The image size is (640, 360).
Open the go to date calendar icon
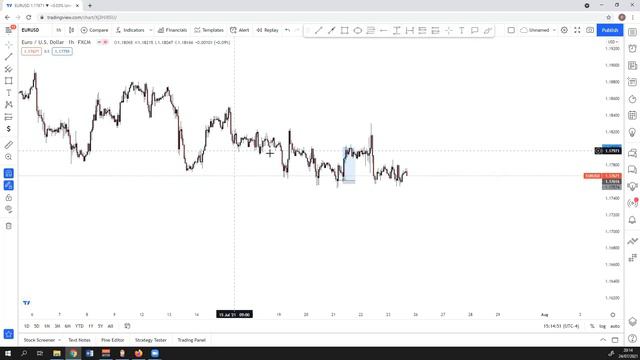(x=127, y=326)
